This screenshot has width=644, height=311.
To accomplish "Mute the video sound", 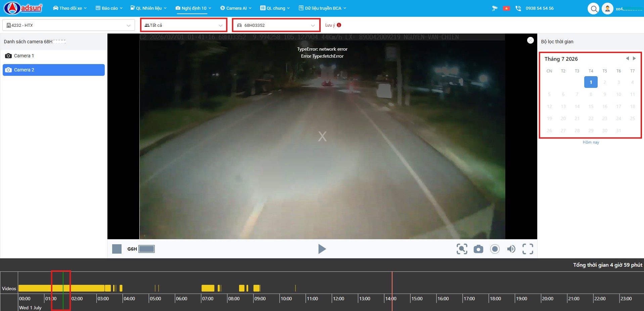I will pyautogui.click(x=511, y=249).
